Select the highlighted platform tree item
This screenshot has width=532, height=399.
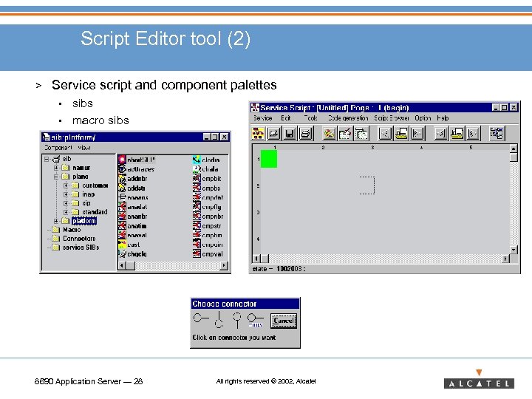[84, 221]
